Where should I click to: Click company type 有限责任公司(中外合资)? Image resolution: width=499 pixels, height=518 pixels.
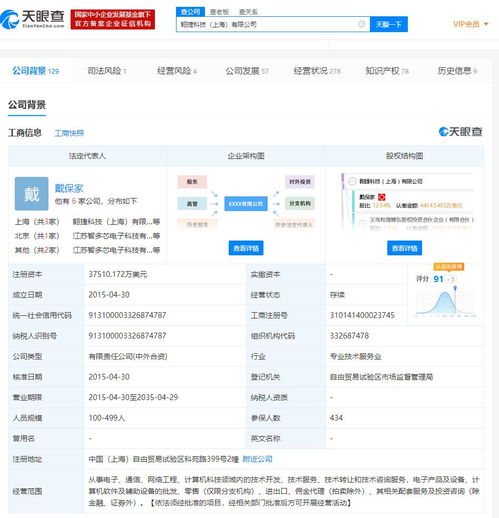click(128, 356)
